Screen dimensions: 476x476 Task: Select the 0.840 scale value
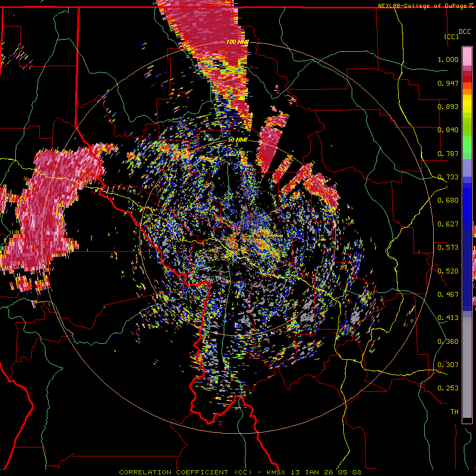448,130
